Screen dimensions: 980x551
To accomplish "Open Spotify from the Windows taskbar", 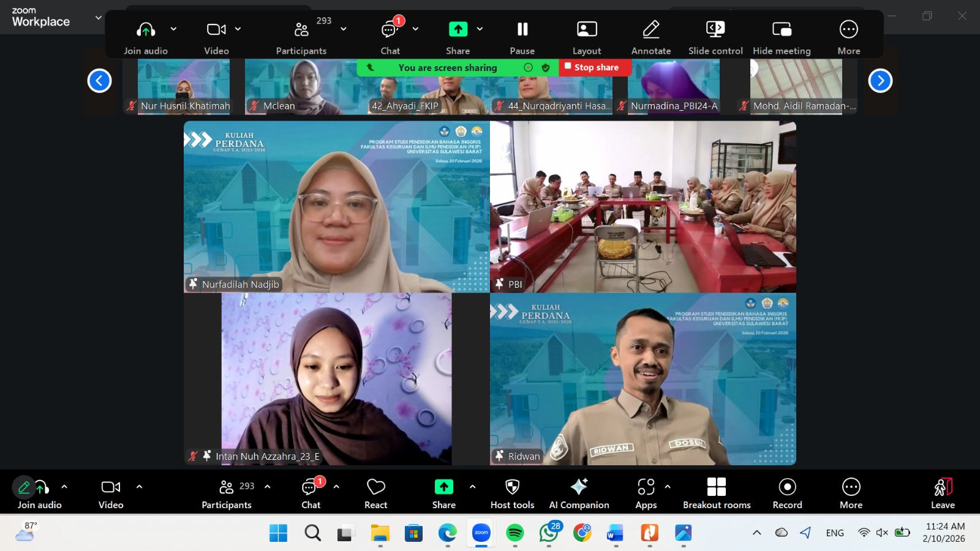I will (x=514, y=533).
